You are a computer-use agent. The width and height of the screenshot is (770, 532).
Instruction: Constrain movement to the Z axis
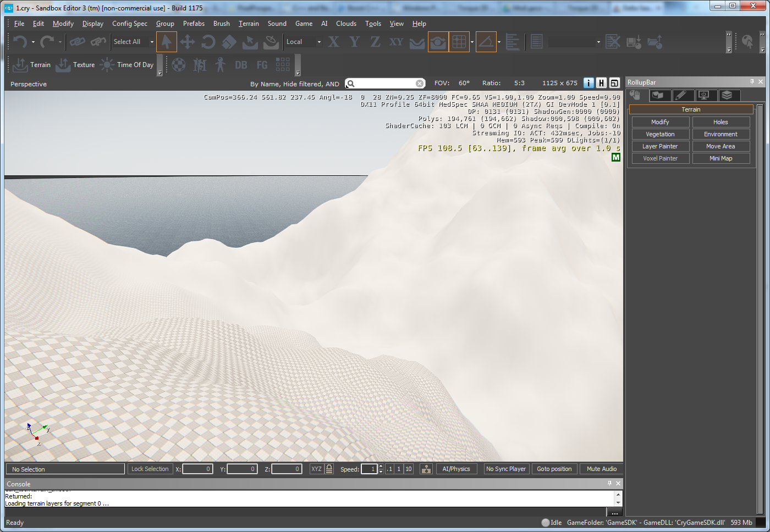375,42
